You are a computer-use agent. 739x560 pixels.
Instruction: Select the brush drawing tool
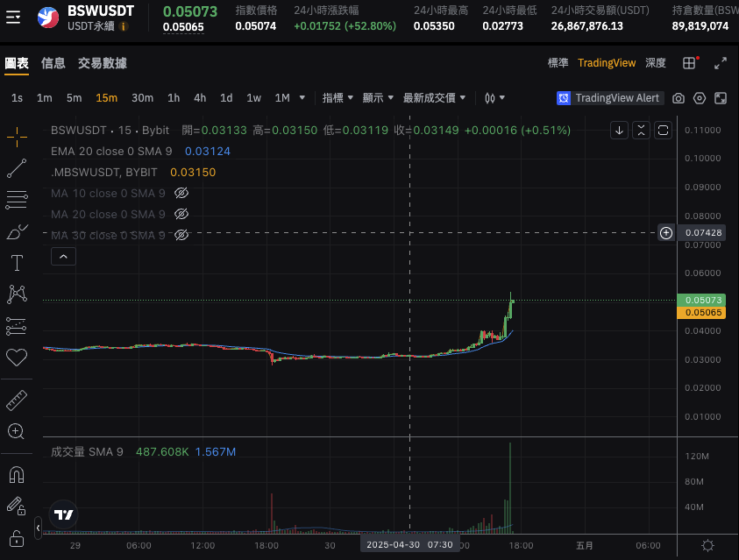point(17,231)
